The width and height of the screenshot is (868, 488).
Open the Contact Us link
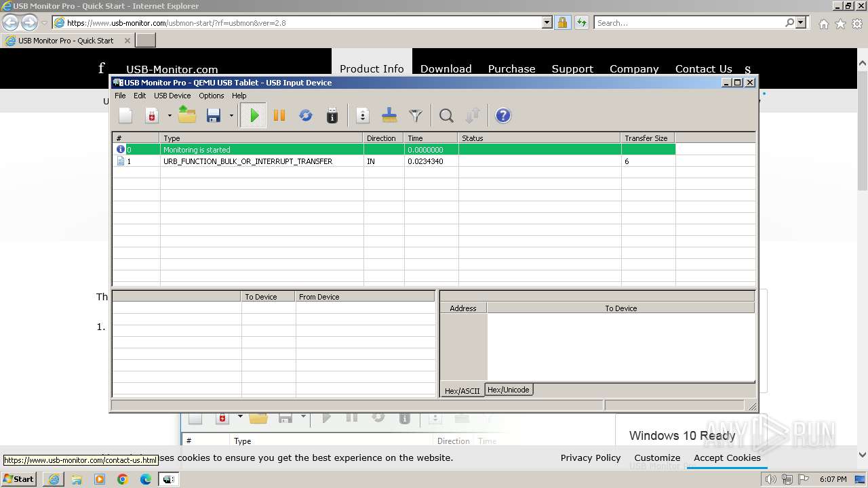tap(703, 68)
